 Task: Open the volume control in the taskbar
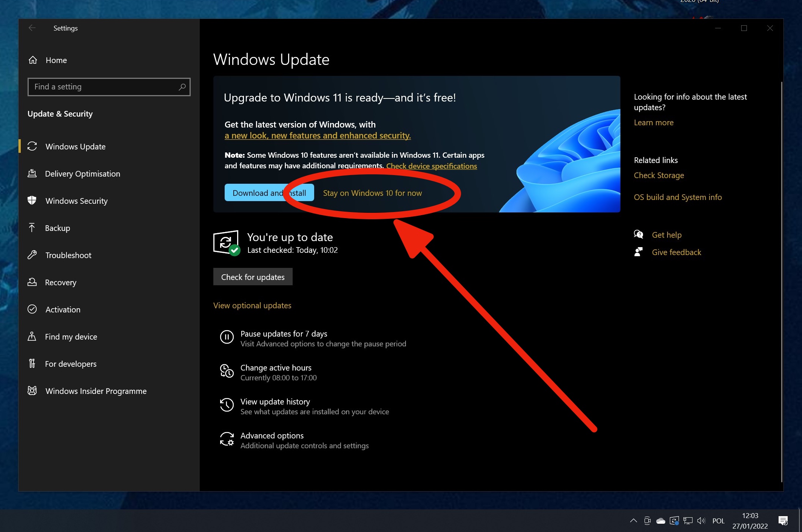coord(702,520)
